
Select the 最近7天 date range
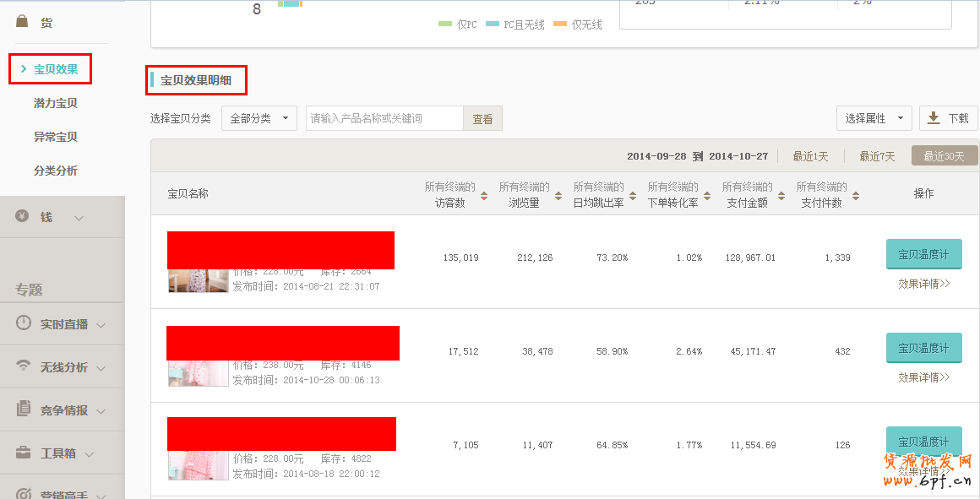[877, 156]
